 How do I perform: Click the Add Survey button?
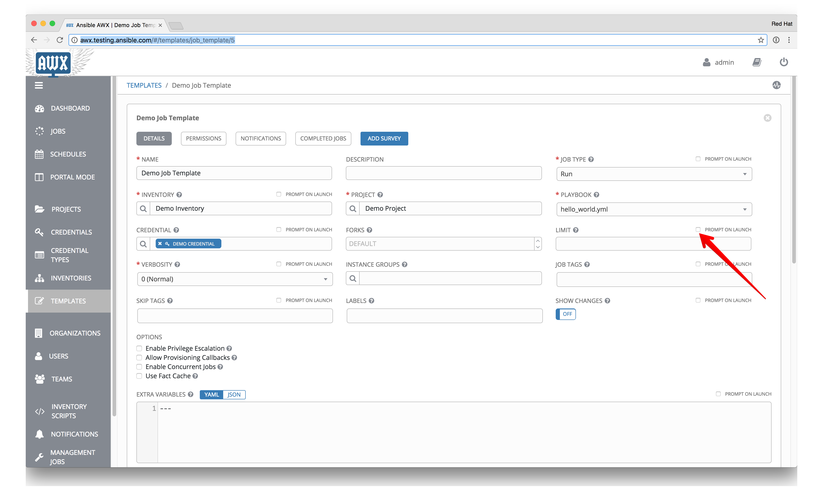[384, 138]
